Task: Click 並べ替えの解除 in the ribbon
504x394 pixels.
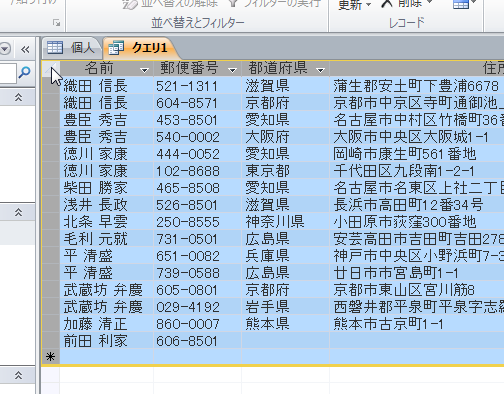Action: point(170,4)
